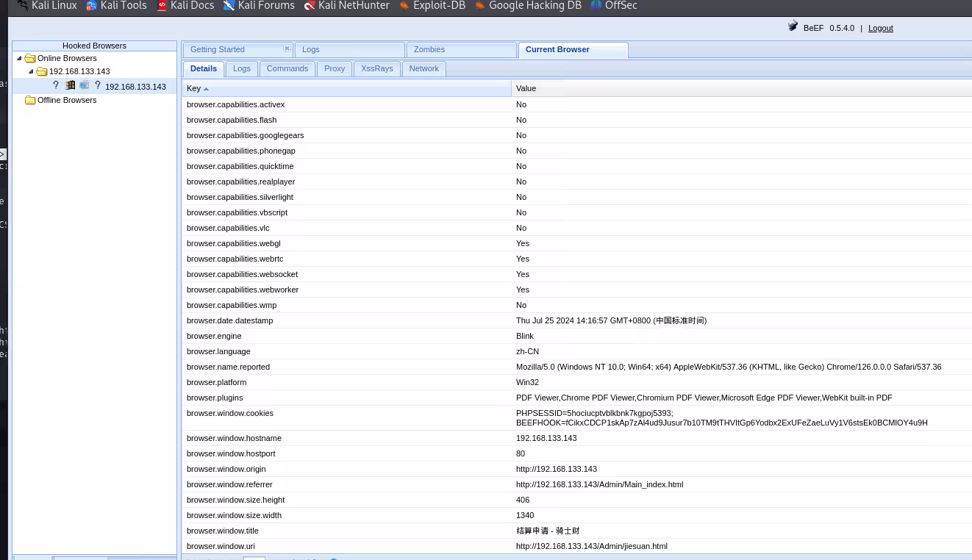Sort by the Key column header
The height and width of the screenshot is (560, 972).
click(194, 88)
